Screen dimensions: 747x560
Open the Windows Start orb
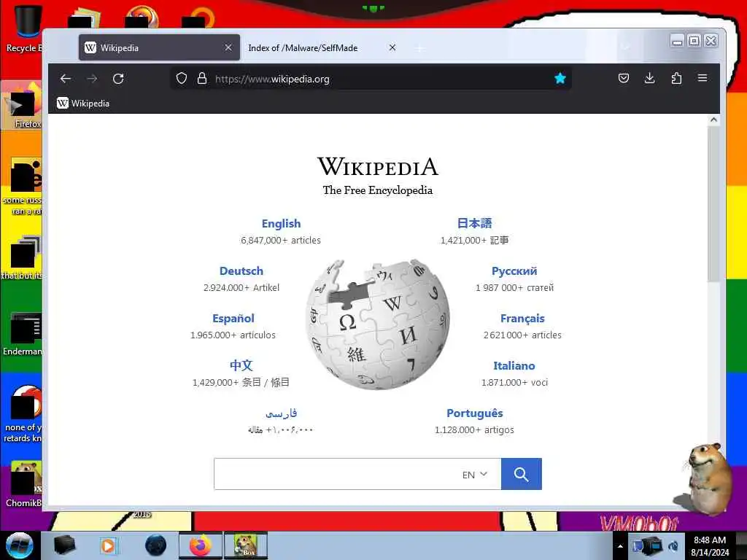(x=19, y=545)
